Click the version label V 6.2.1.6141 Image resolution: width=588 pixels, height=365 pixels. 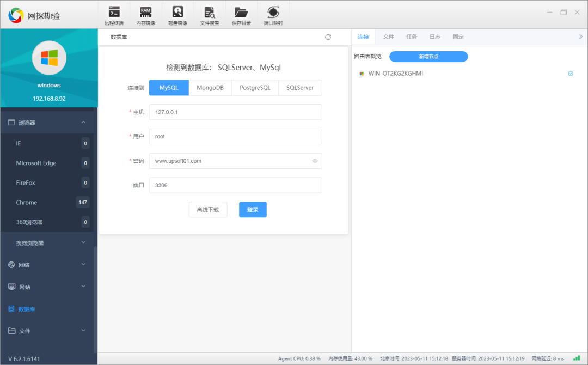coord(24,359)
